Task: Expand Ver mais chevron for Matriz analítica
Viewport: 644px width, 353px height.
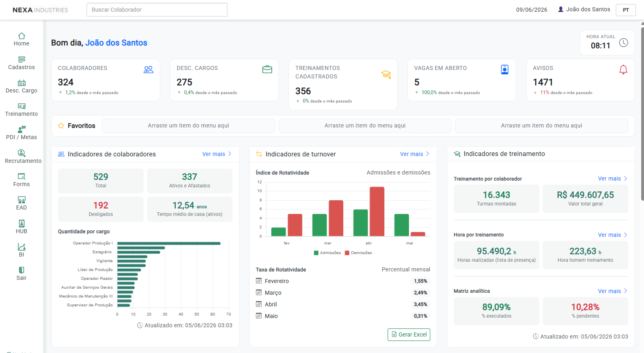Action: tap(625, 291)
